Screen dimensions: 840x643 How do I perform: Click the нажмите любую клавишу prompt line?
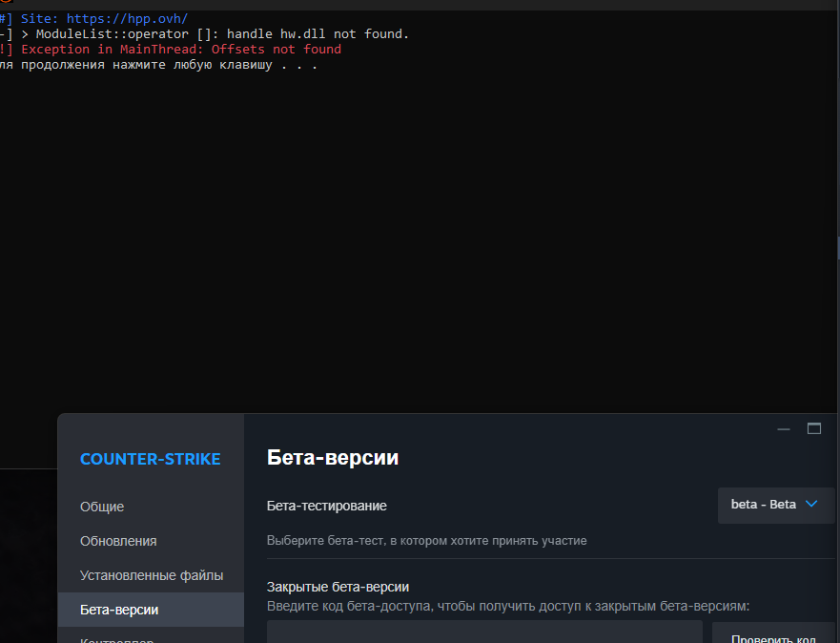point(159,65)
